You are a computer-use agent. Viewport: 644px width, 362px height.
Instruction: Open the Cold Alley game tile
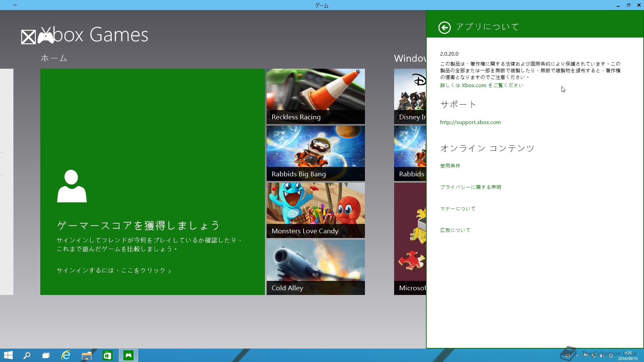316,267
